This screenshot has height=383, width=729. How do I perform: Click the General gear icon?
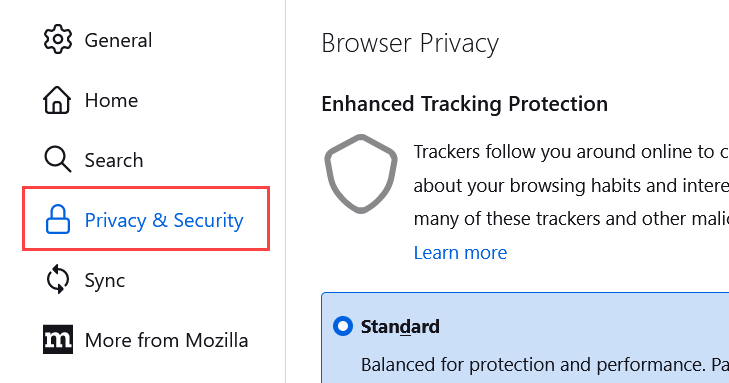click(58, 40)
